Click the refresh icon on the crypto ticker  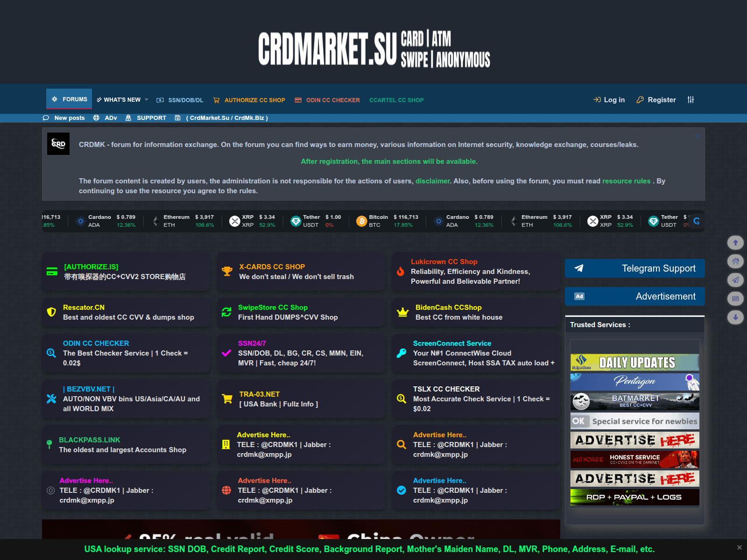click(697, 221)
